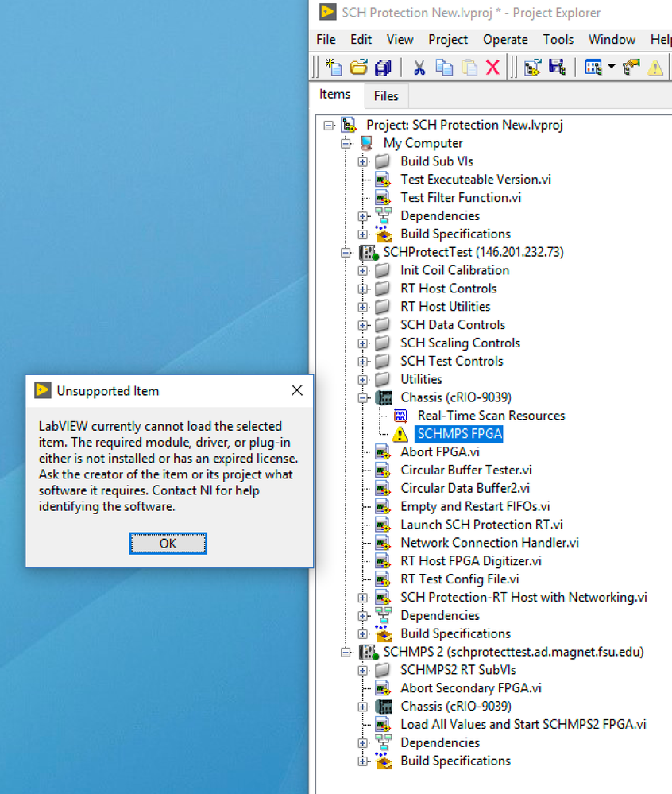Screen dimensions: 672x794
Task: Click the Resolve Conflicts hand icon
Action: point(631,67)
